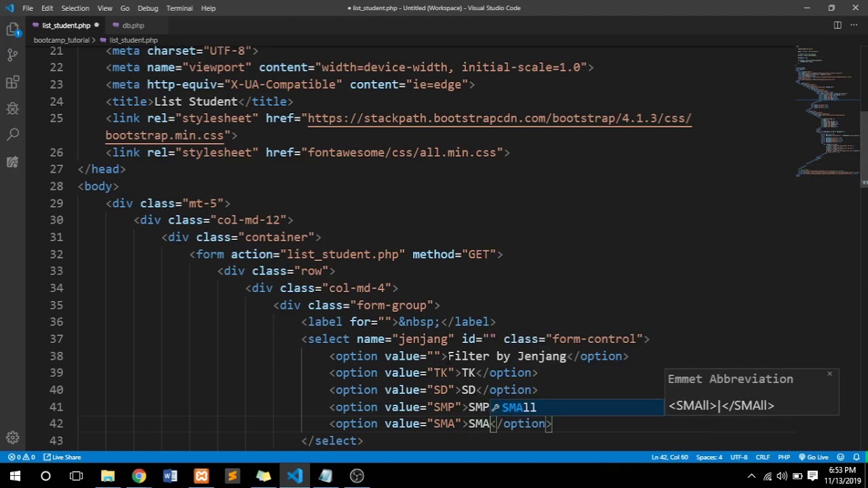Click the "list_student.php" form action value
The image size is (868, 488).
342,254
